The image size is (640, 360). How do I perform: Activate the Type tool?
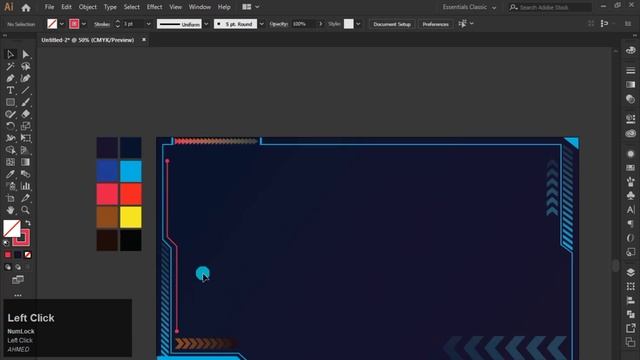point(10,90)
